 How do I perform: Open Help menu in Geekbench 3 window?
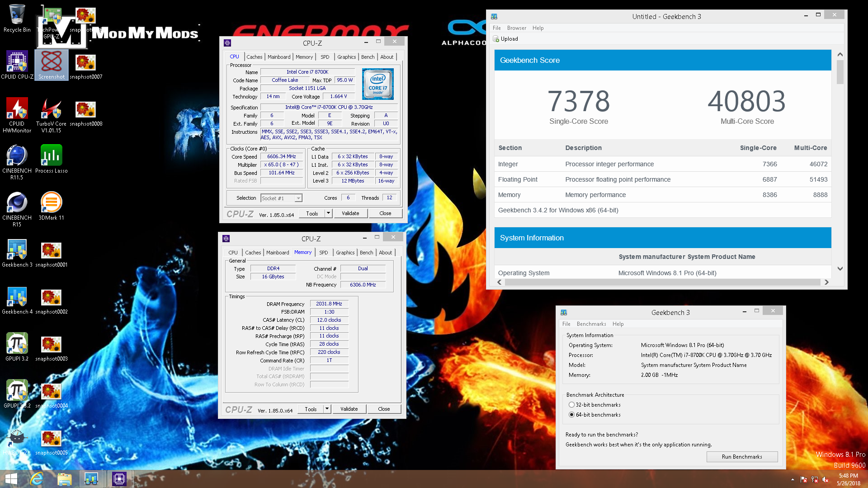618,324
